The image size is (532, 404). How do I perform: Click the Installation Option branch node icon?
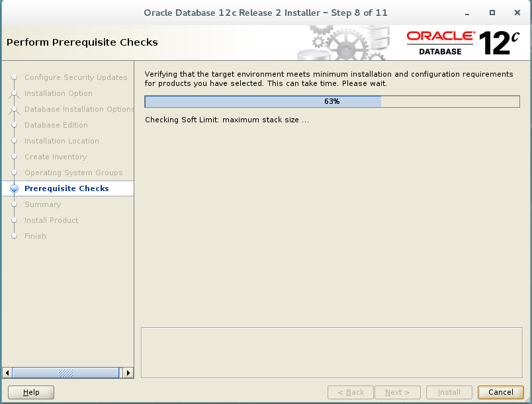tap(14, 93)
